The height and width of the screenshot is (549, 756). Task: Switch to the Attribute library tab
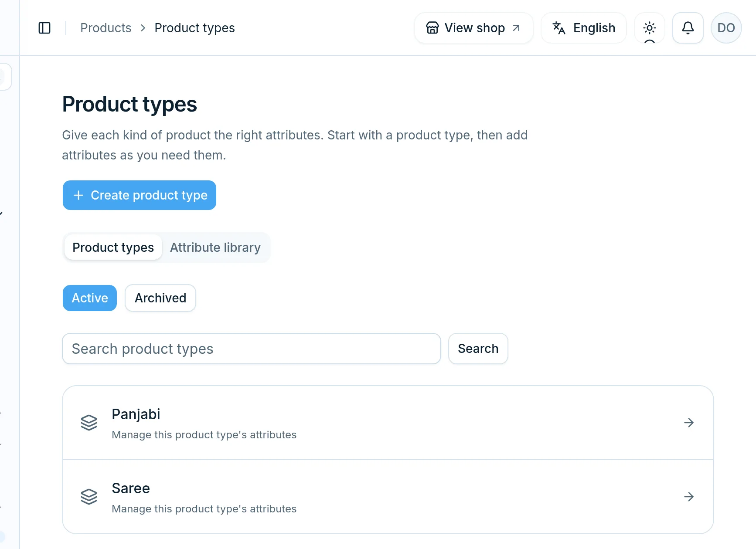click(215, 247)
